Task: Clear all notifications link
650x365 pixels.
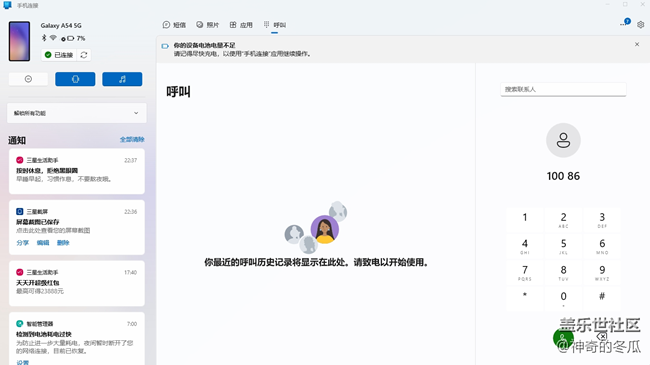Action: tap(132, 139)
